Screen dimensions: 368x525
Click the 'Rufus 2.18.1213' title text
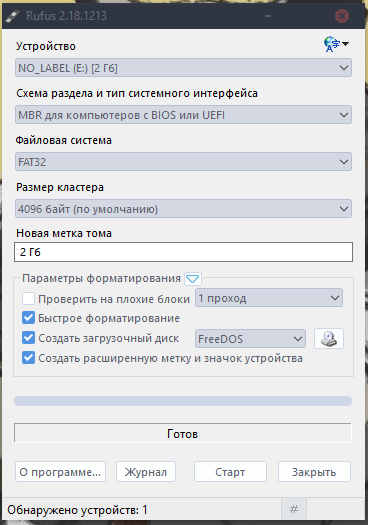[66, 16]
